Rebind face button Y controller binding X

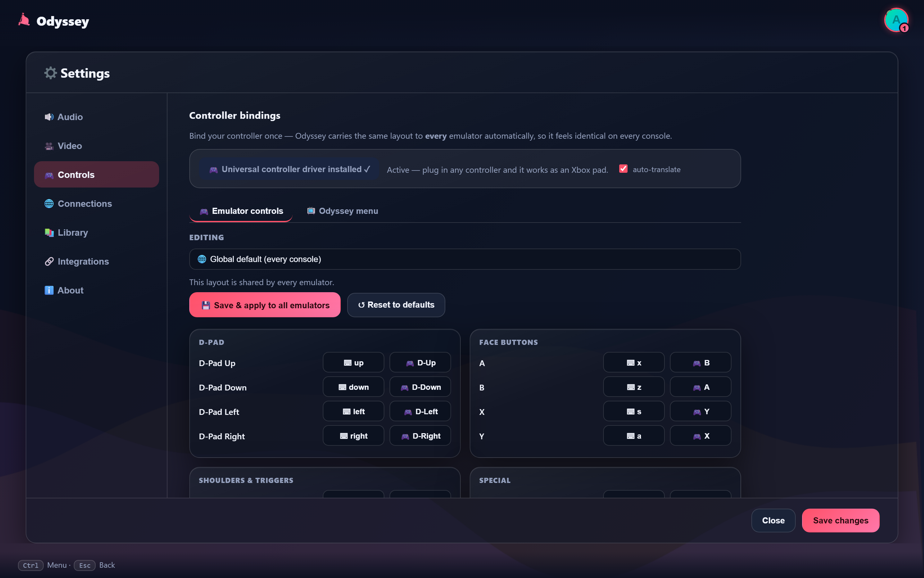[701, 436]
